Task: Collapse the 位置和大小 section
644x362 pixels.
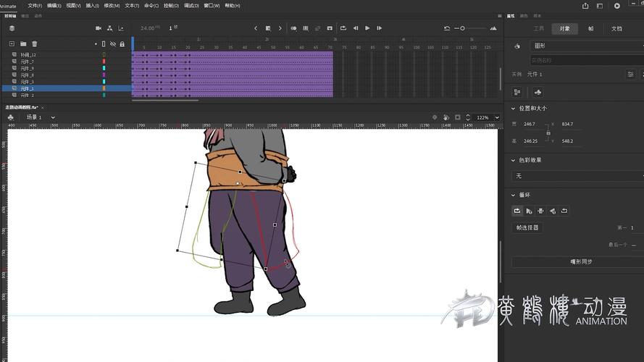Action: pyautogui.click(x=513, y=109)
